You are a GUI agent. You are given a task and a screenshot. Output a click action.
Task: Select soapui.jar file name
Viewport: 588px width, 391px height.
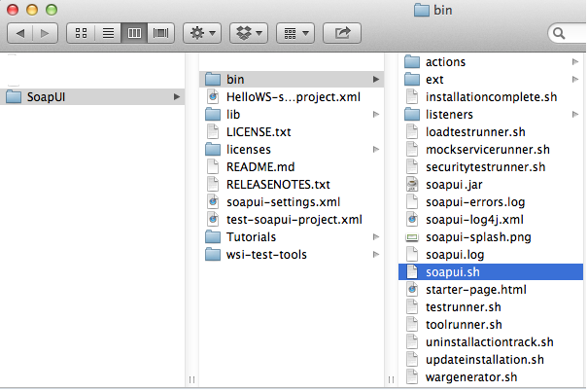click(x=454, y=185)
